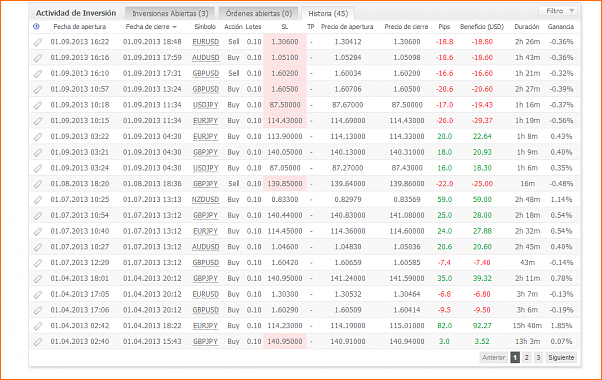Click the -29.37 Beneficio value
Image resolution: width=602 pixels, height=380 pixels.
coord(482,121)
